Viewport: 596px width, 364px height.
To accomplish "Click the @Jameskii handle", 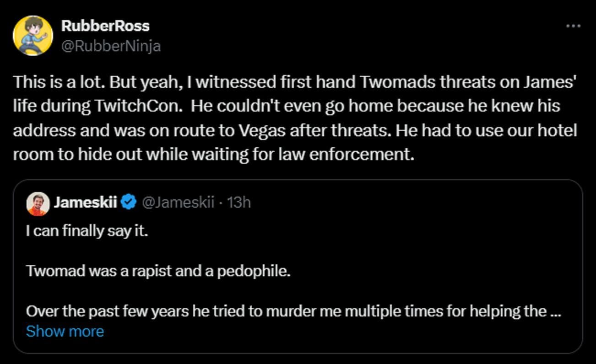I will (x=177, y=202).
